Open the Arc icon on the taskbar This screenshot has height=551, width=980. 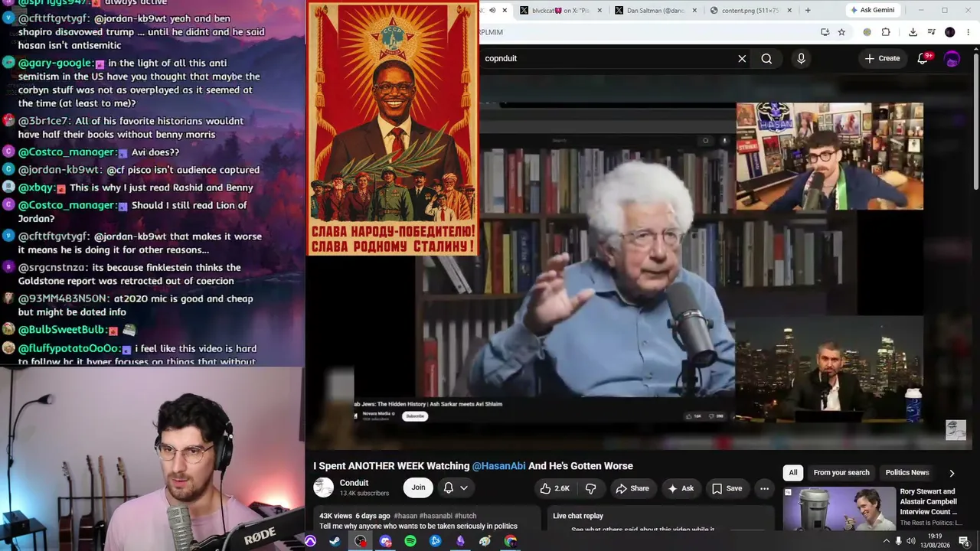[310, 541]
